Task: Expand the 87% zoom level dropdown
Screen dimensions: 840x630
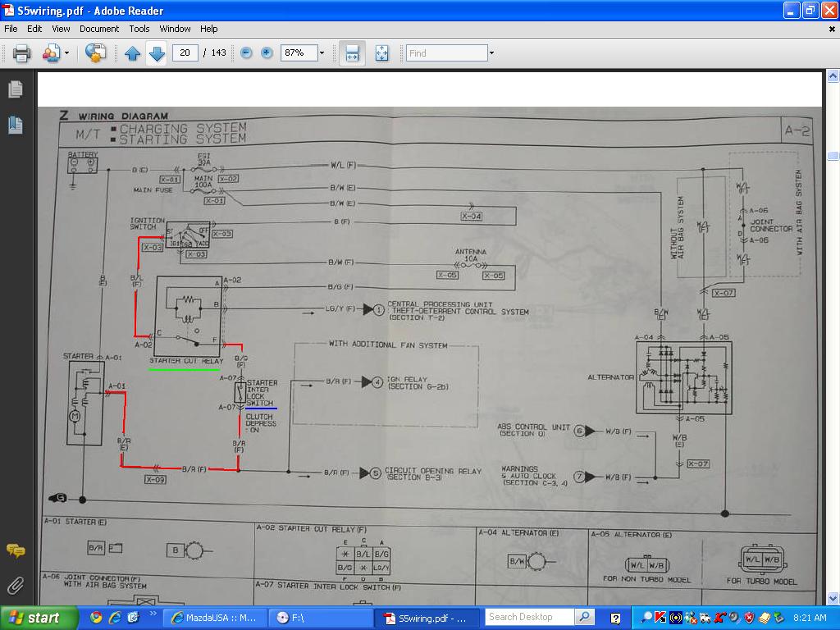Action: tap(322, 53)
